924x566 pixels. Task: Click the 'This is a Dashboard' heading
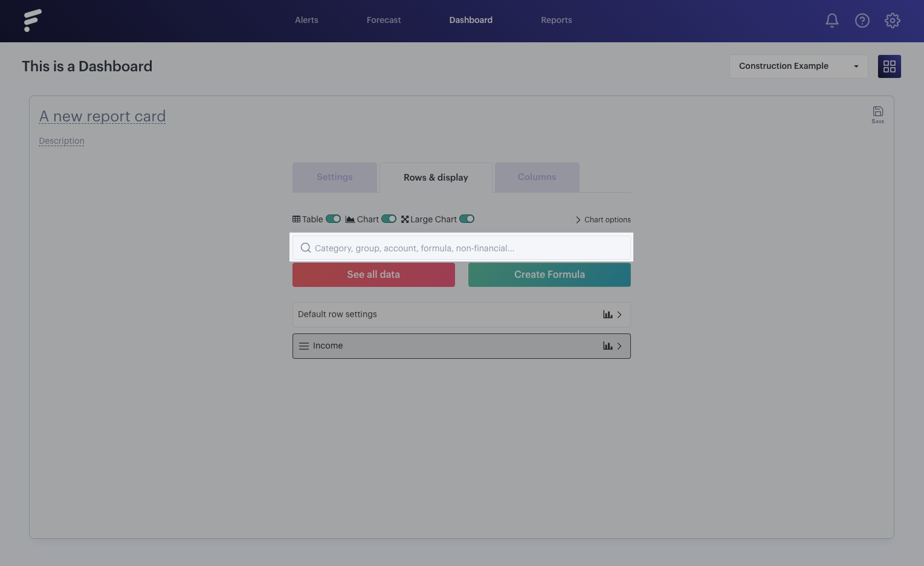tap(87, 66)
